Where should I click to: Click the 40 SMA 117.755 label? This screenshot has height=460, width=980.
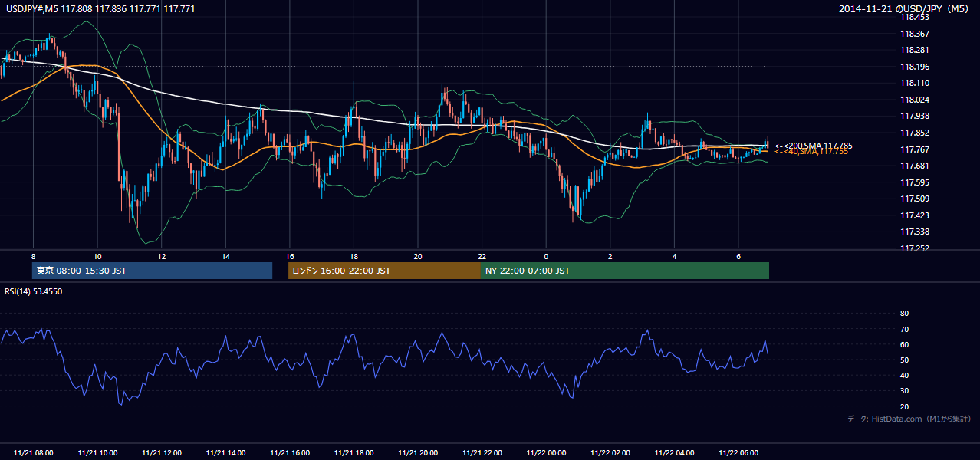point(813,152)
